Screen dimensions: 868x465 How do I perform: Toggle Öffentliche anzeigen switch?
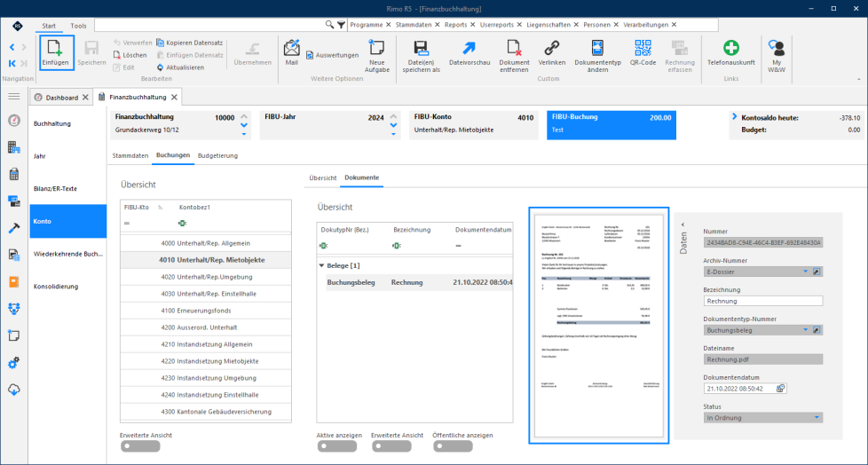[x=453, y=446]
